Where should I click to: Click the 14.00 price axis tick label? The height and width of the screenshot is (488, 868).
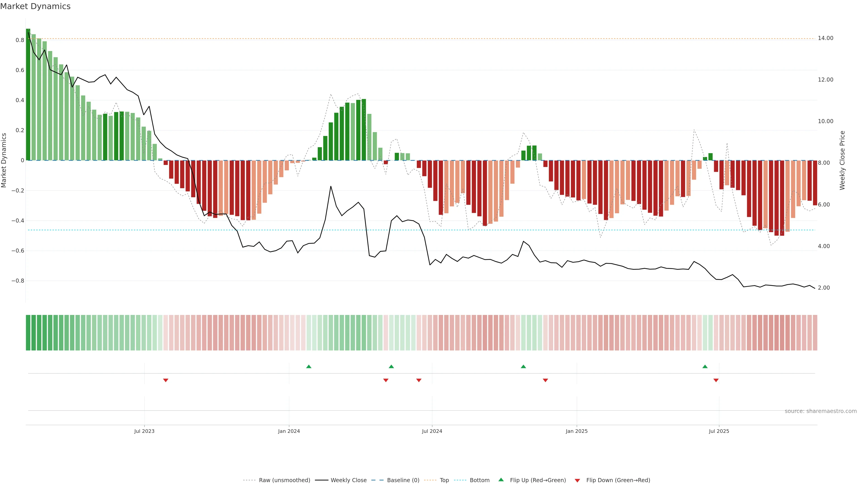pos(825,38)
